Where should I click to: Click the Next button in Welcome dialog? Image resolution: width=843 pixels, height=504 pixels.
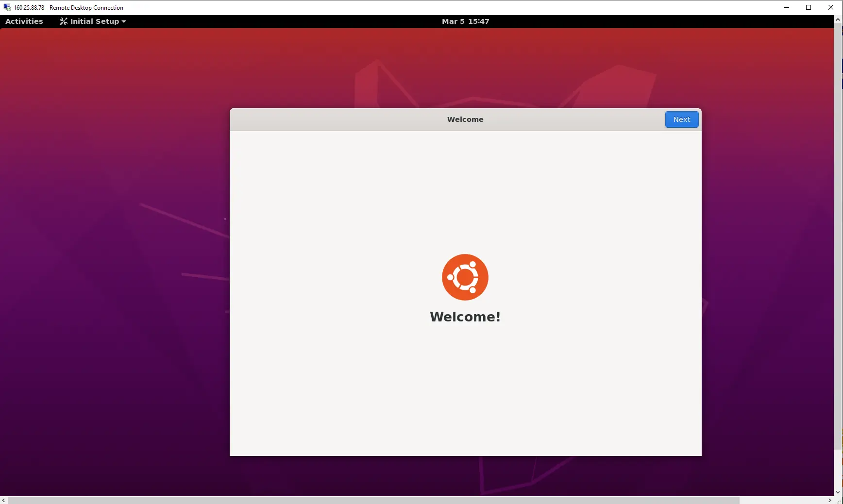click(x=681, y=119)
